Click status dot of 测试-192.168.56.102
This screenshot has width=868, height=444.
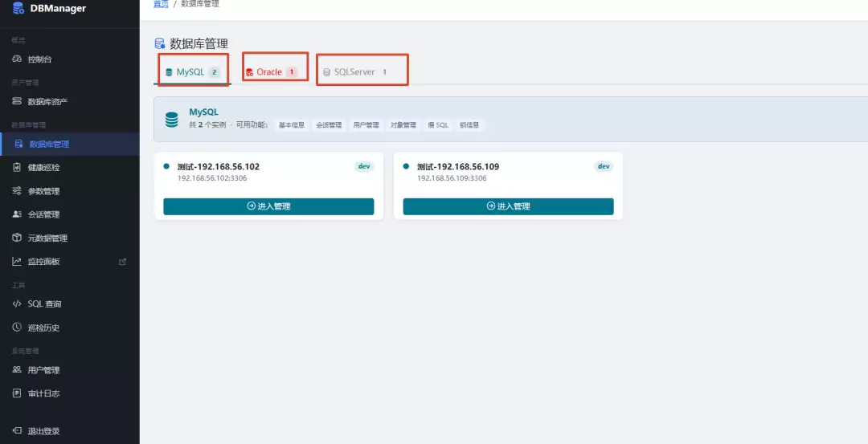[166, 166]
